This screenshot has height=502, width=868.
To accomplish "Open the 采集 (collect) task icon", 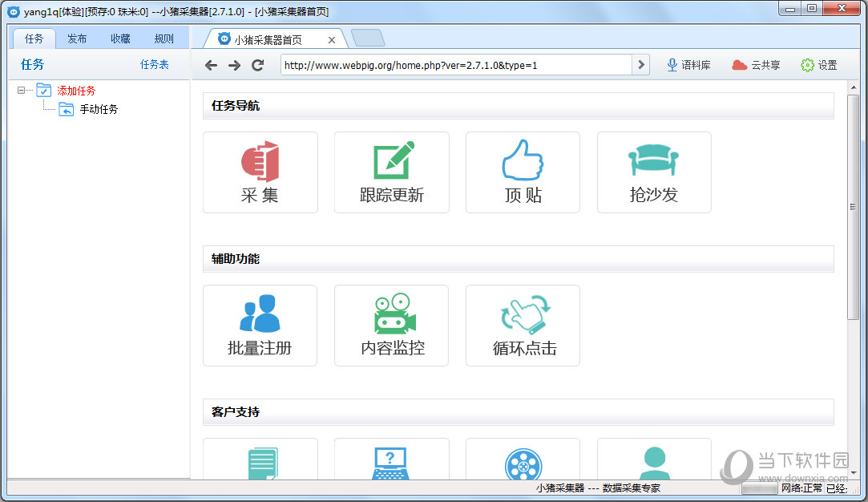I will coord(260,172).
